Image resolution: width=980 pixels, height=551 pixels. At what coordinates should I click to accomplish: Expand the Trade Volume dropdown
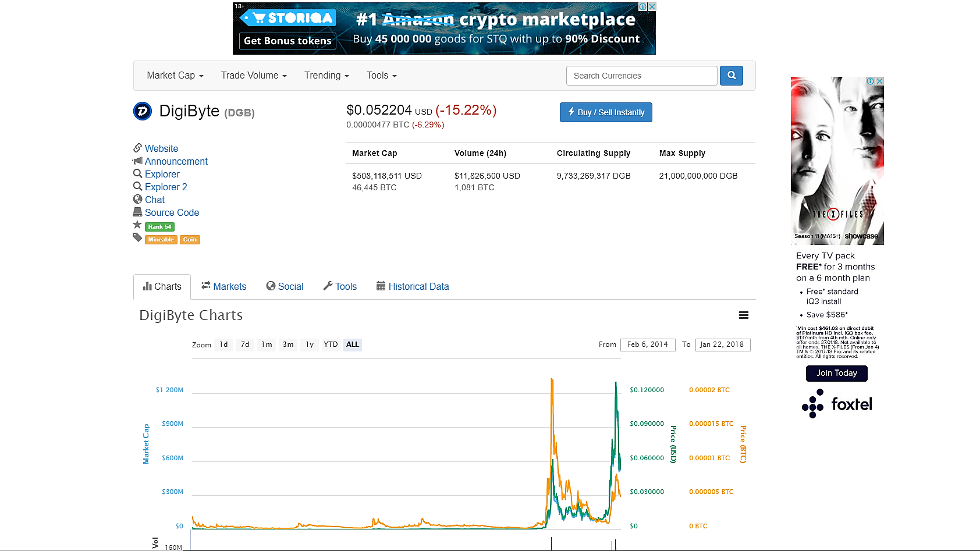254,76
